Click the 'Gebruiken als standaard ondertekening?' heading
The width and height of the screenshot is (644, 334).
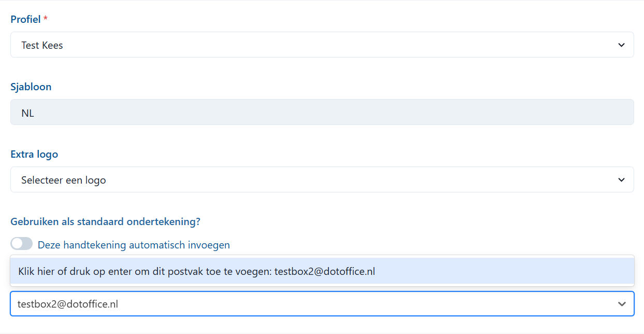105,222
